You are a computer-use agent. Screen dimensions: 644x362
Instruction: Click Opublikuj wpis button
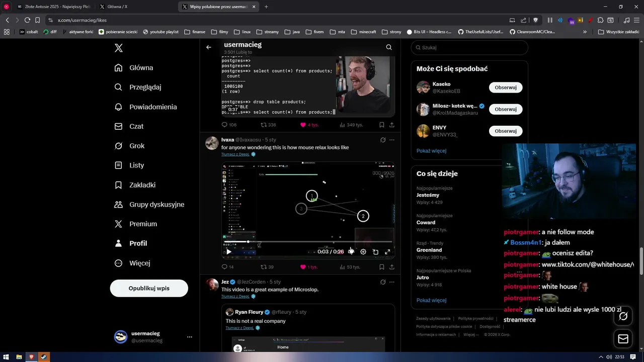pyautogui.click(x=149, y=288)
